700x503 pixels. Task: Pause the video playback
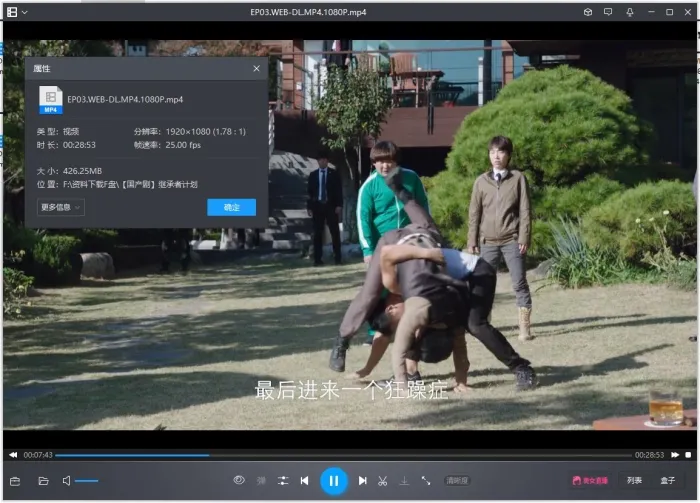tap(333, 481)
